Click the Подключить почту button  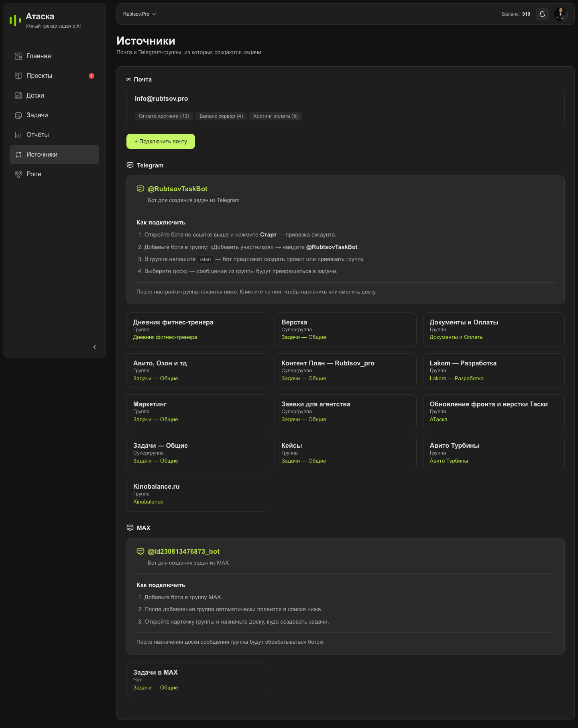point(161,141)
